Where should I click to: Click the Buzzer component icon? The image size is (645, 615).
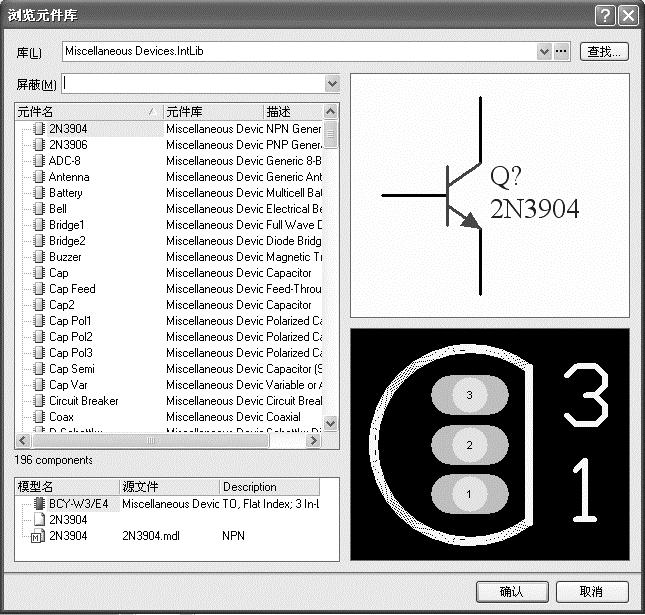coord(39,257)
